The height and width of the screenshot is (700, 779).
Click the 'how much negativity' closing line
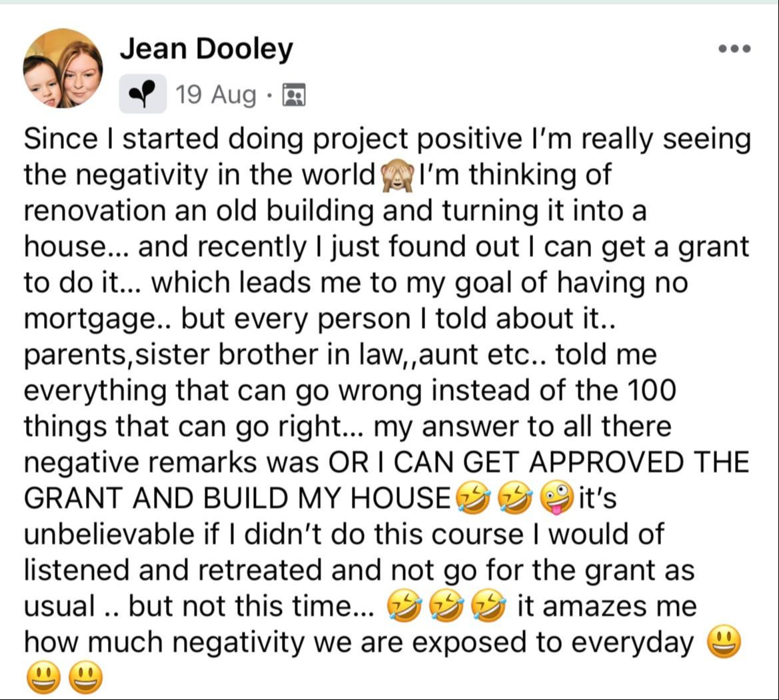[x=359, y=642]
